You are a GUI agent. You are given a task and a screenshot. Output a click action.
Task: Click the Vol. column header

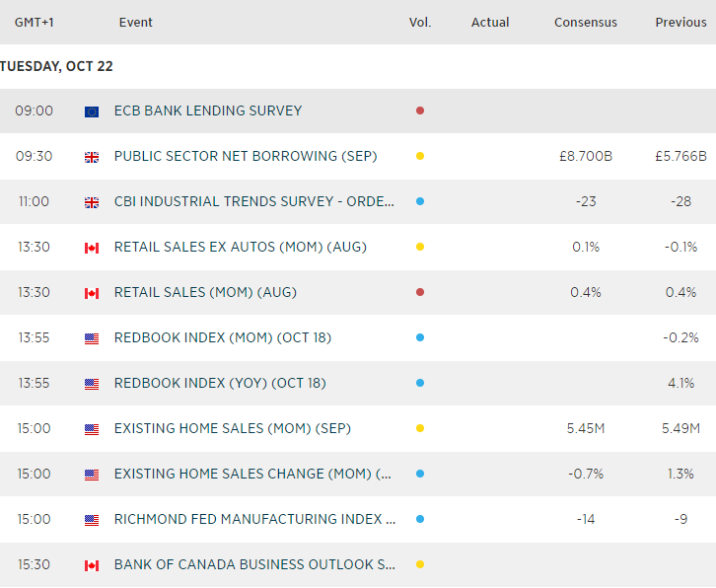420,22
